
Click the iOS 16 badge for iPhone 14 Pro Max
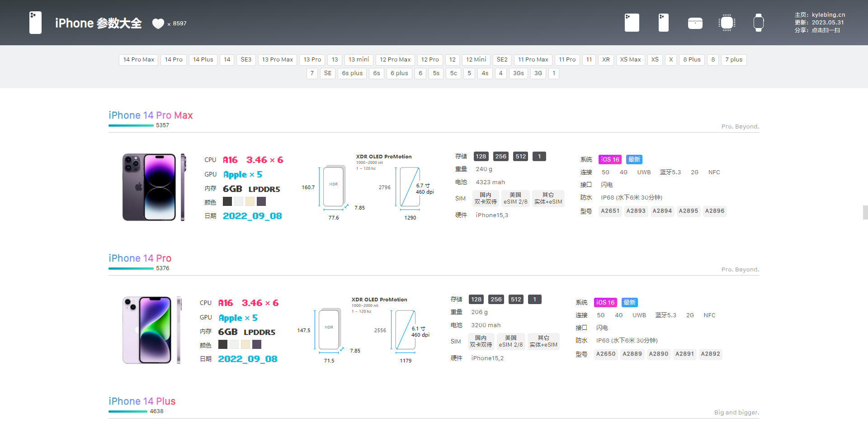[609, 160]
